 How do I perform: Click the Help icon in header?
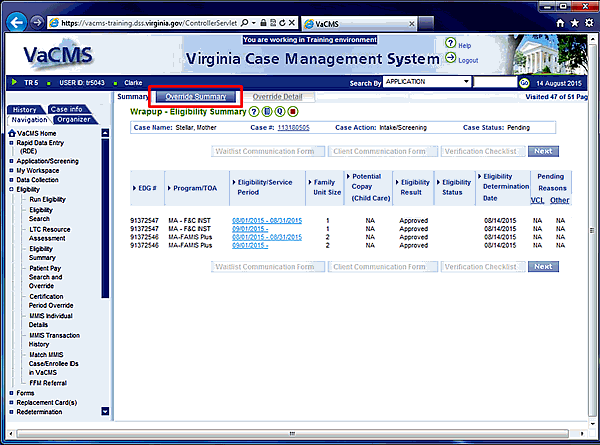pos(451,45)
